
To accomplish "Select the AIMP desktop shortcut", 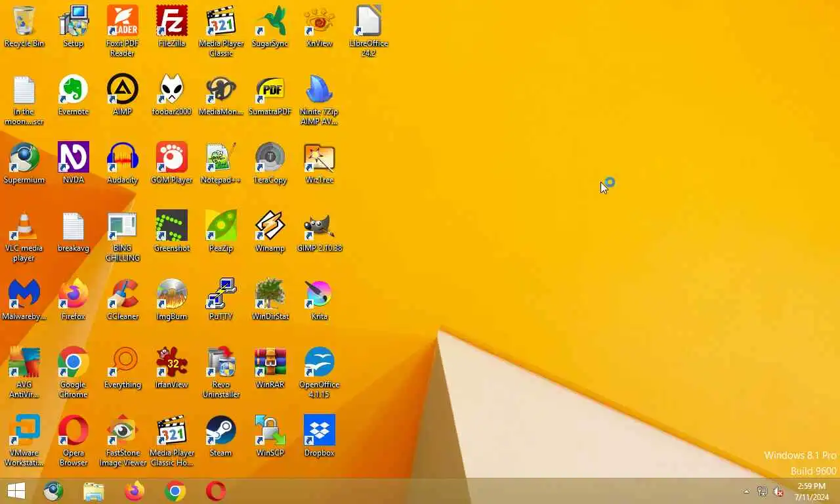I will [x=123, y=95].
